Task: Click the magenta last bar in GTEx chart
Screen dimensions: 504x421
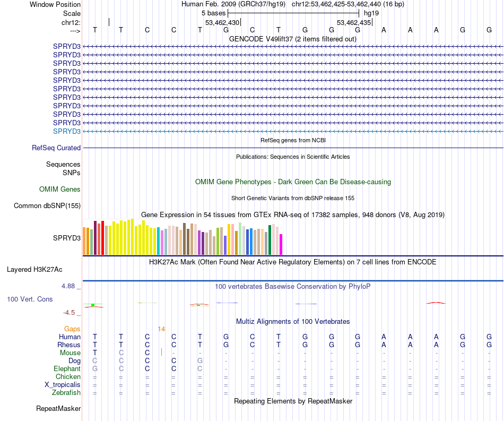Action: coord(281,244)
